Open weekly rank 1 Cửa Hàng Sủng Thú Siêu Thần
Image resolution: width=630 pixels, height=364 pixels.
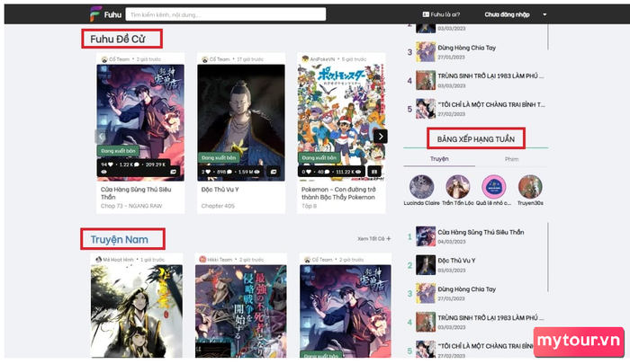pos(481,232)
